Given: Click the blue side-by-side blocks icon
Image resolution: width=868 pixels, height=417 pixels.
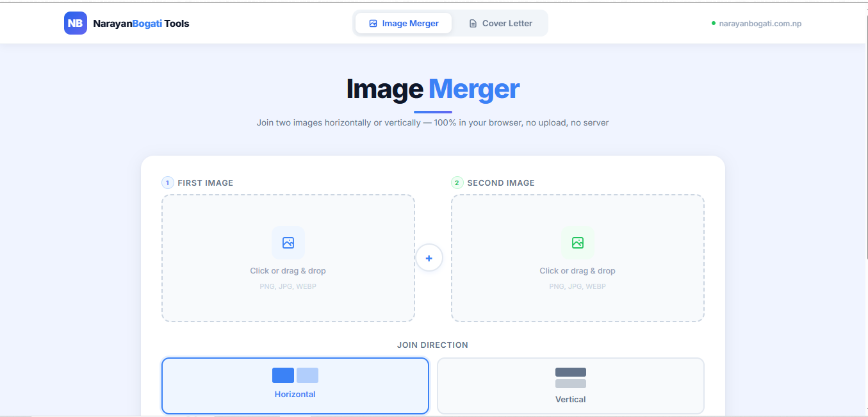Looking at the screenshot, I should coord(295,375).
